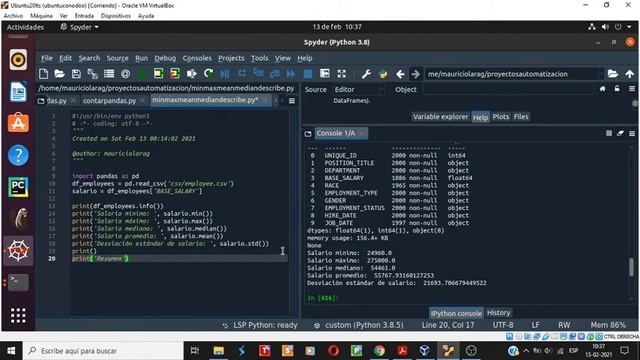Re-run the last script
This screenshot has width=640, height=360.
(x=208, y=74)
